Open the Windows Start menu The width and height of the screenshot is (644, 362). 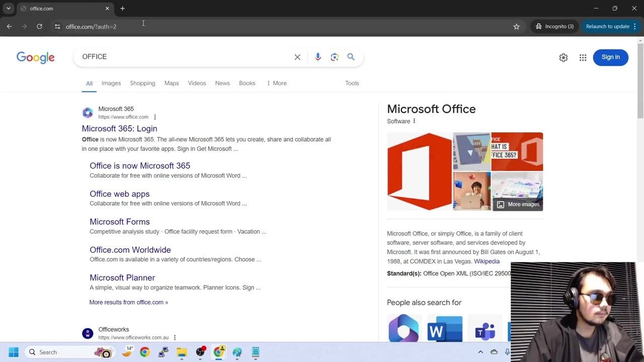click(x=14, y=352)
